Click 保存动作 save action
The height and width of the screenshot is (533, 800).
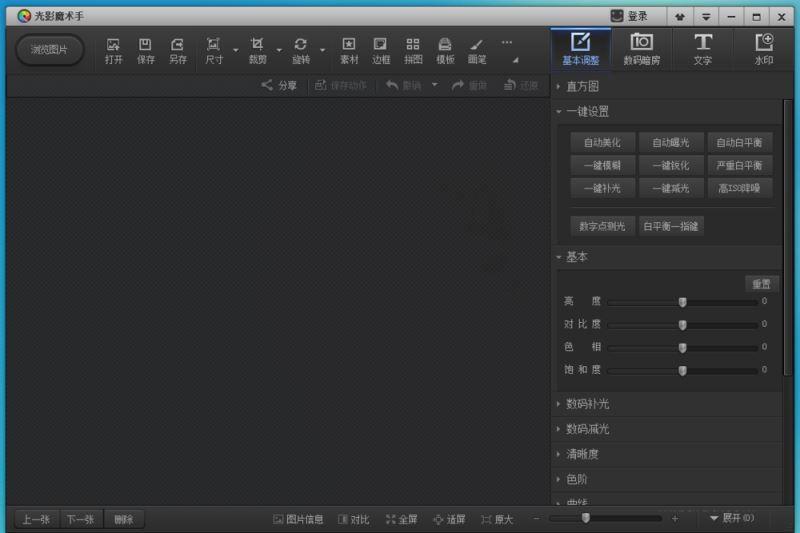pyautogui.click(x=340, y=85)
